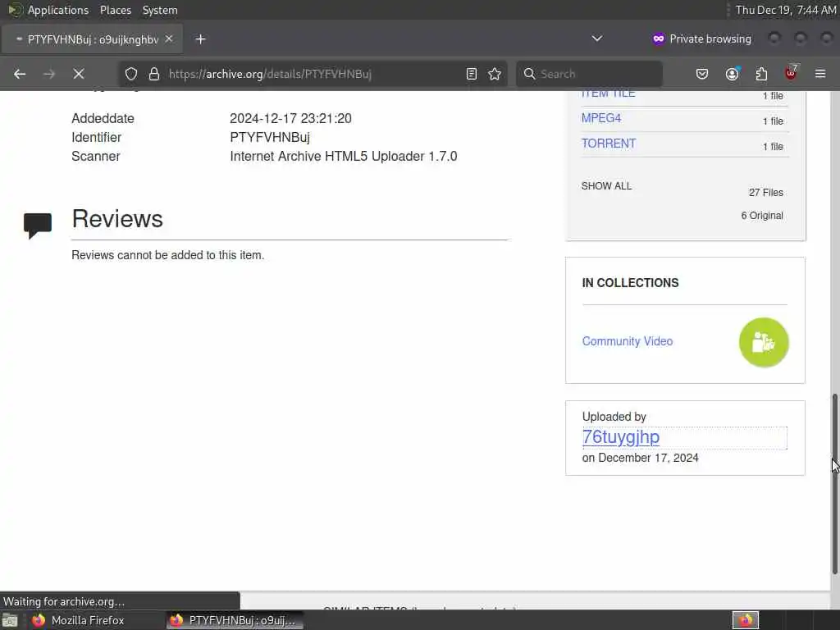Click the 'Uploaded by' label
The image size is (840, 630).
(614, 417)
